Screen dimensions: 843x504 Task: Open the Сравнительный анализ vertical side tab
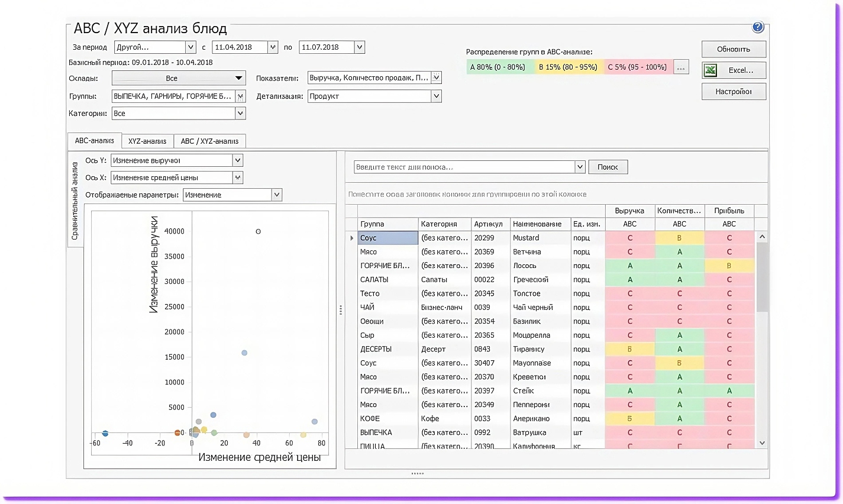[75, 201]
